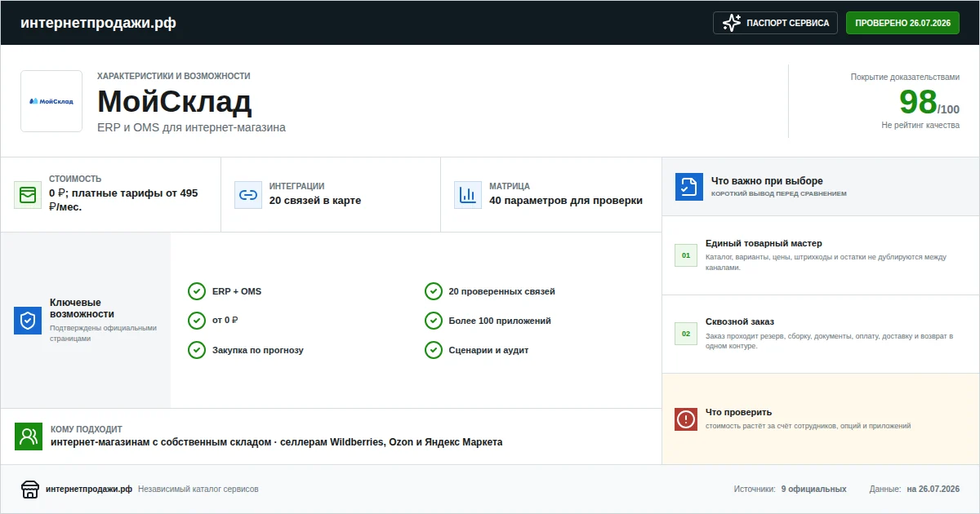Viewport: 980px width, 514px height.
Task: Click the Матрица bar chart icon
Action: tap(468, 195)
